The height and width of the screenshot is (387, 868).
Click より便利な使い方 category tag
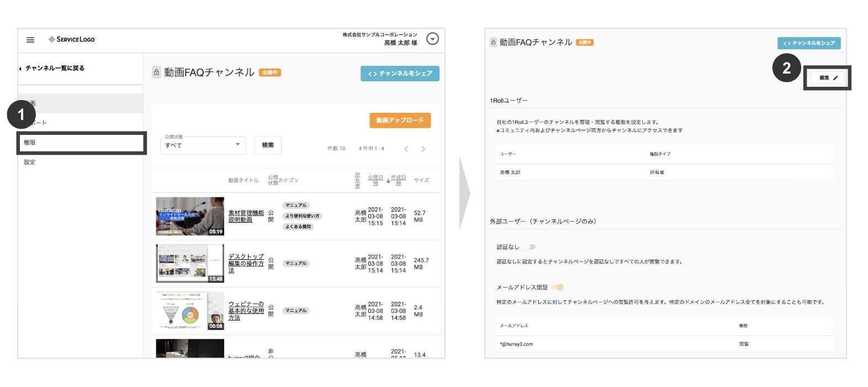pos(303,216)
